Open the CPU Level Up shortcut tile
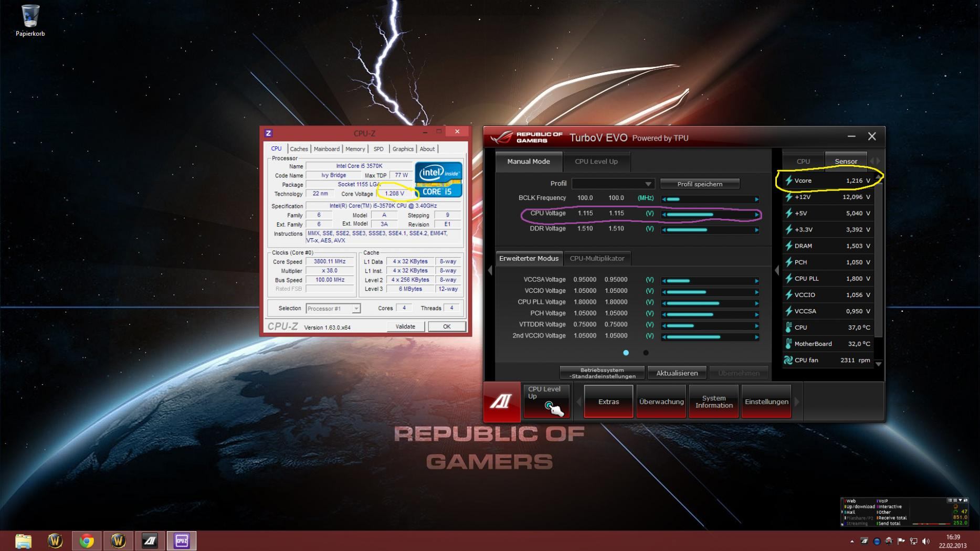This screenshot has width=980, height=551. click(x=546, y=401)
